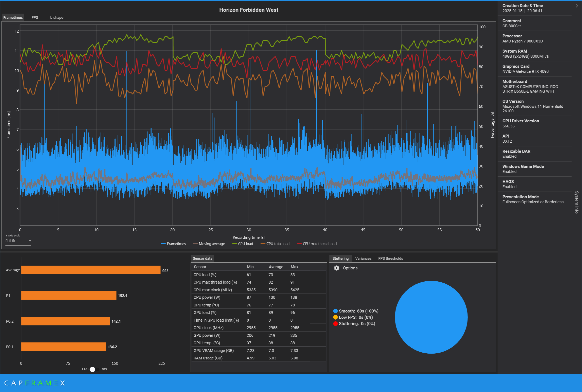Click the Sensor column header

(x=200, y=267)
